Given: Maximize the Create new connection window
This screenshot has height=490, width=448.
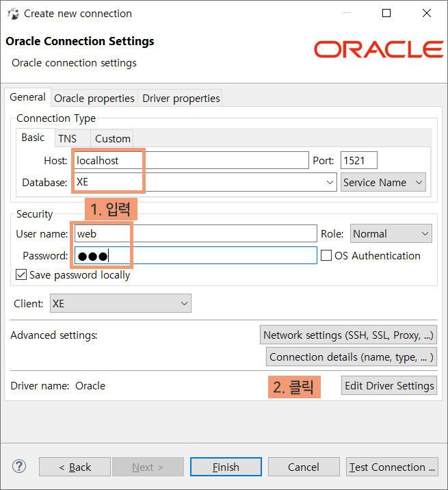Looking at the screenshot, I should point(386,13).
